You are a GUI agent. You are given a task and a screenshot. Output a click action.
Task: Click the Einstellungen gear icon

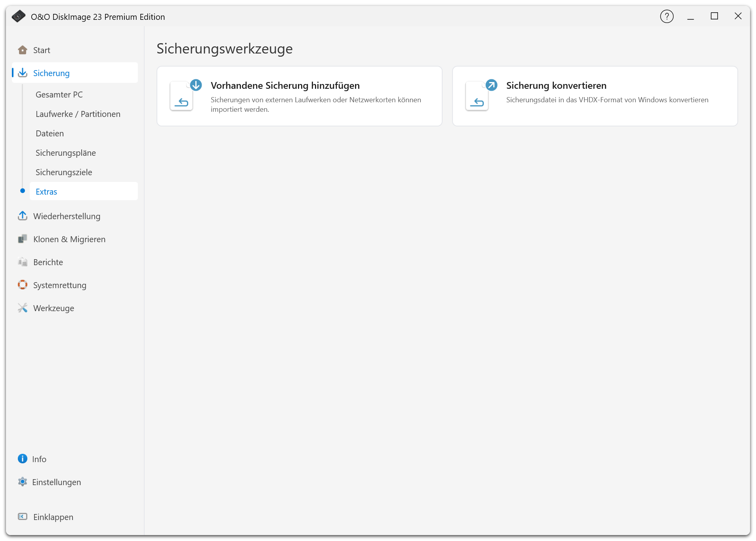[x=23, y=482]
